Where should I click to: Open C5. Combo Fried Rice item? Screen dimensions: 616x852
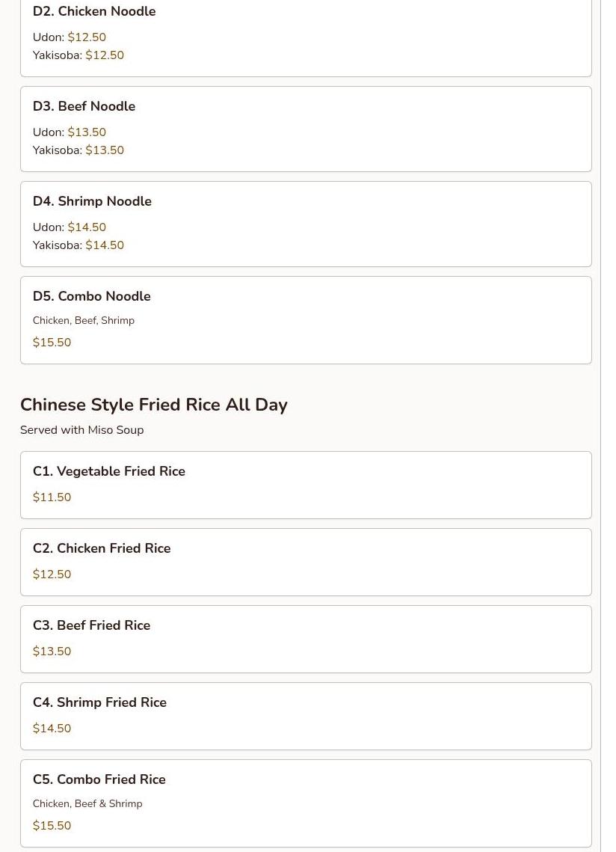point(306,803)
